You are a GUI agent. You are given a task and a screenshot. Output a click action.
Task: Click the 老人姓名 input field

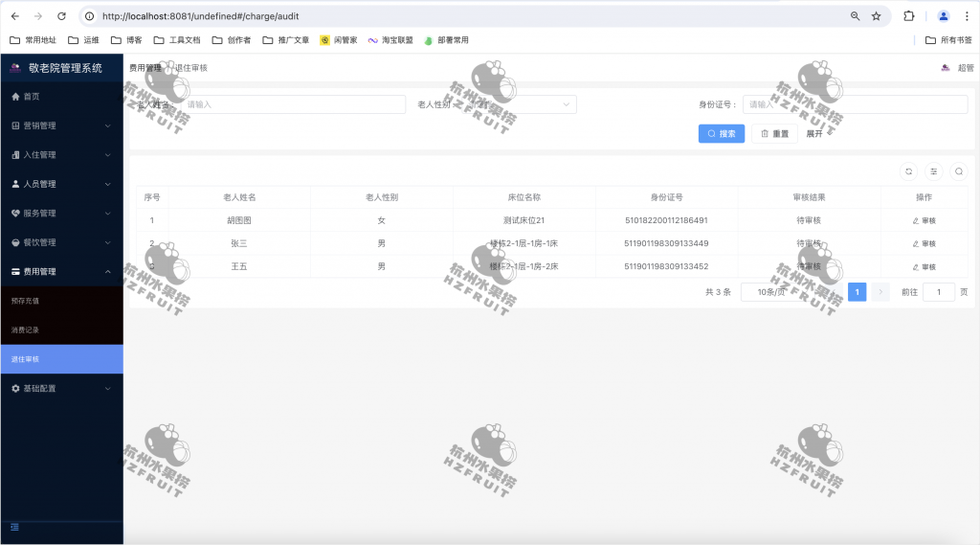(x=293, y=104)
